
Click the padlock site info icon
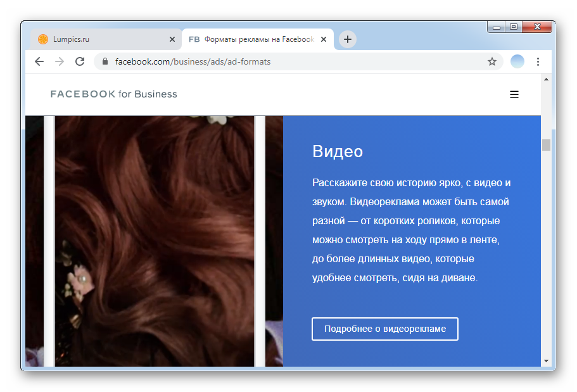click(x=105, y=62)
